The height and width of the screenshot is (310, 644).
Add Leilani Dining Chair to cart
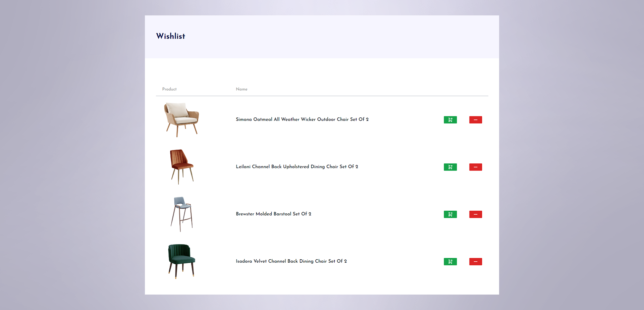tap(450, 167)
